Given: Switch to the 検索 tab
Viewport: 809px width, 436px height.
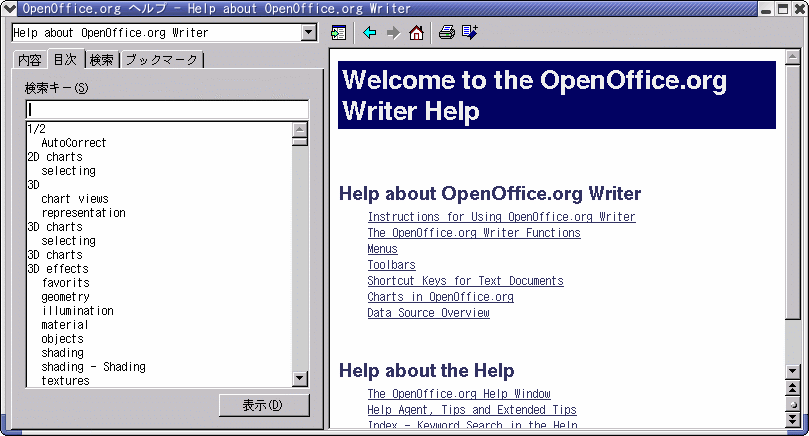Looking at the screenshot, I should click(101, 60).
